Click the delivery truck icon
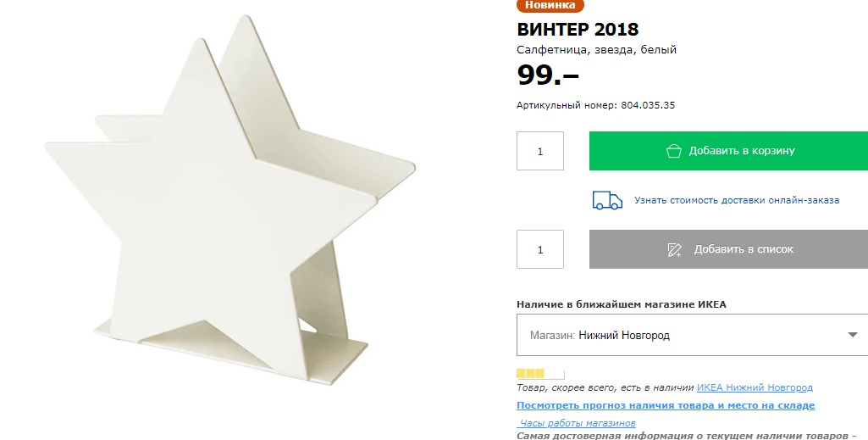 click(607, 200)
